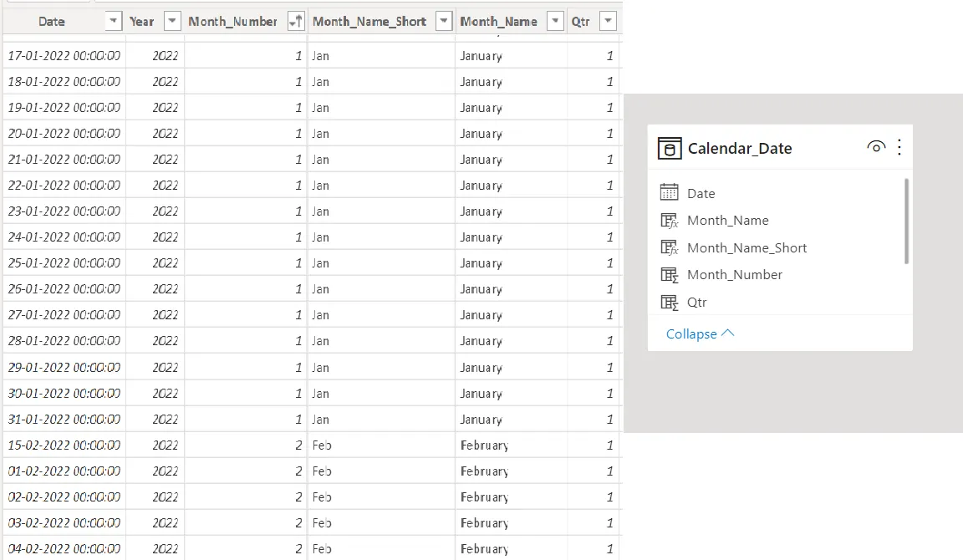Select the Month_Name field

click(729, 220)
